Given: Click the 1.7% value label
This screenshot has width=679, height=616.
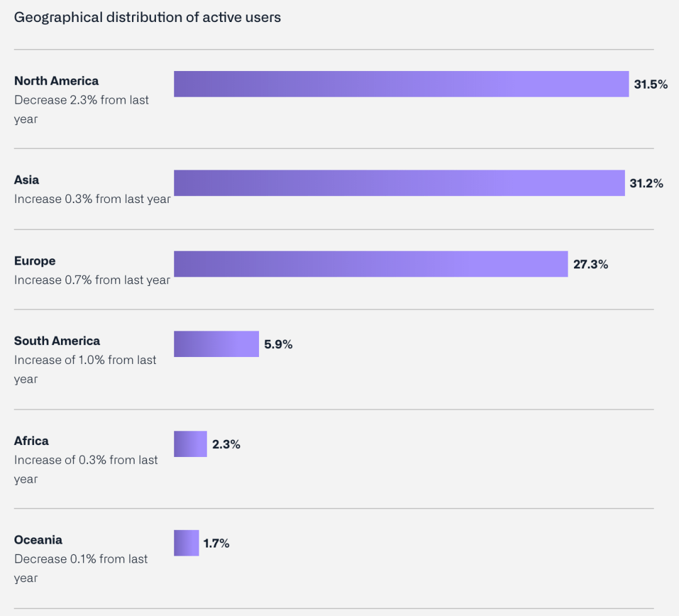Looking at the screenshot, I should tap(216, 544).
